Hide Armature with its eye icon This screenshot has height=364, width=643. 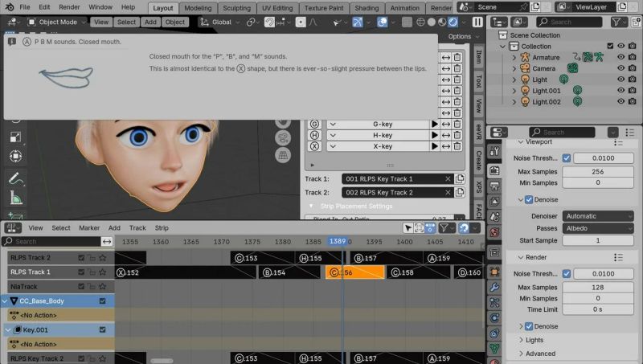pos(620,57)
